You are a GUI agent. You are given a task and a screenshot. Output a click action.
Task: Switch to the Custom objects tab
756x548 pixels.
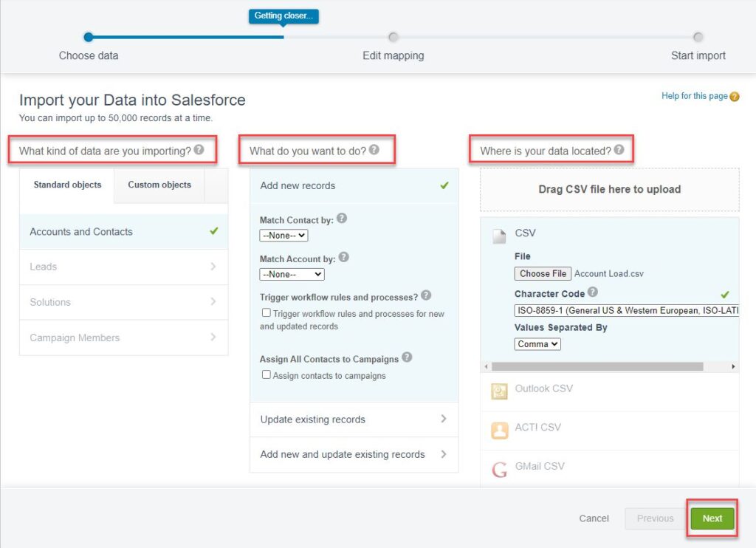click(x=159, y=185)
